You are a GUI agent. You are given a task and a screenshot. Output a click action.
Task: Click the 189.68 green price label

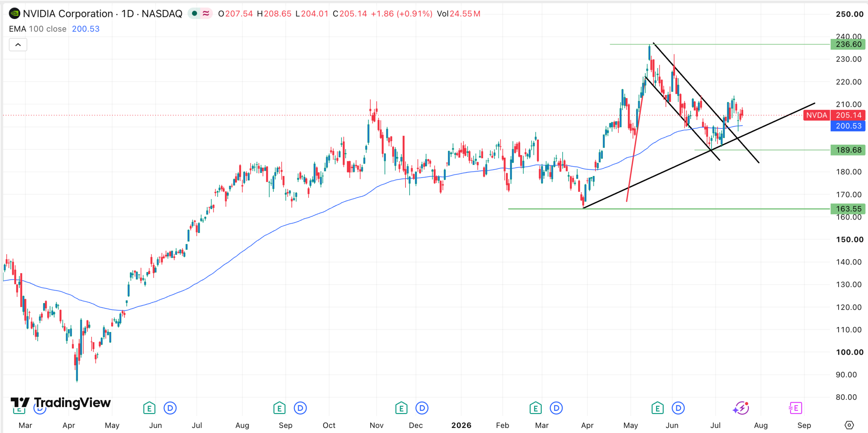848,150
